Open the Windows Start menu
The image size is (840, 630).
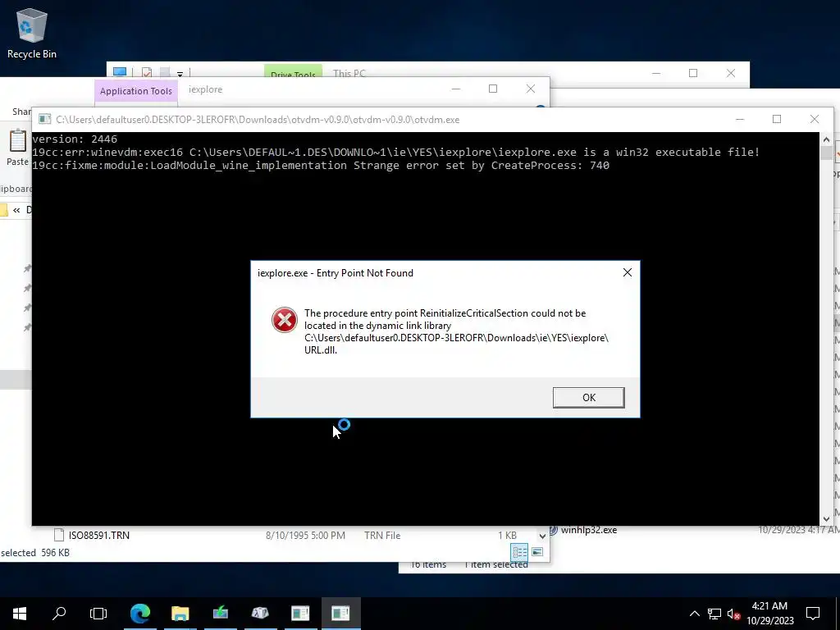tap(20, 614)
